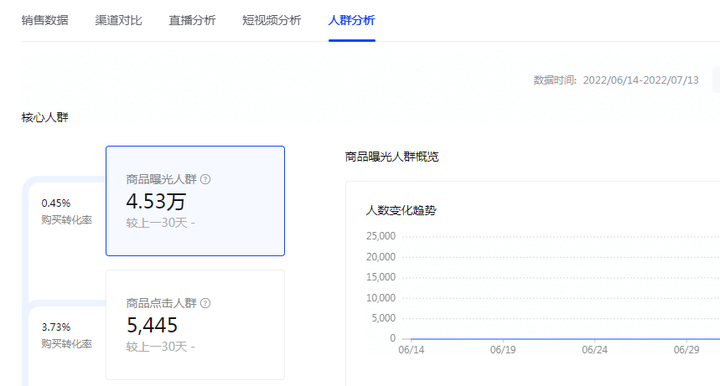Click the 商品曝光人群概览 heading

[392, 157]
